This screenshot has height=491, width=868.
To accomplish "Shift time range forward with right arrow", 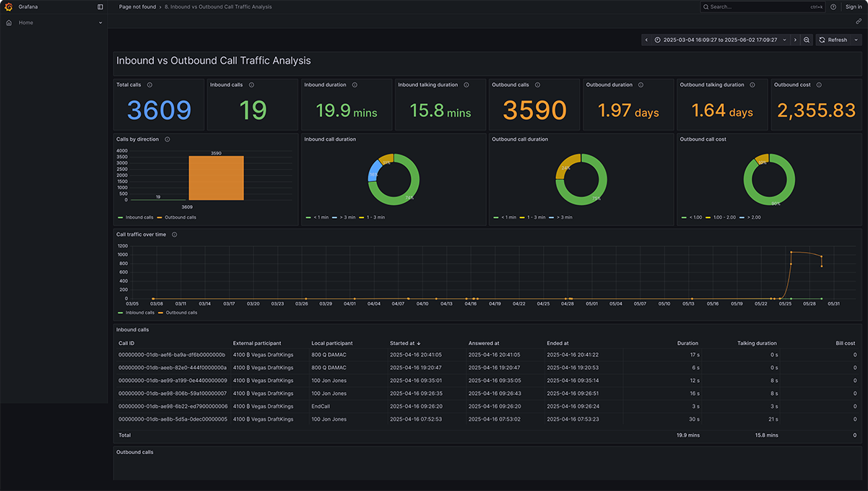I will (x=795, y=40).
